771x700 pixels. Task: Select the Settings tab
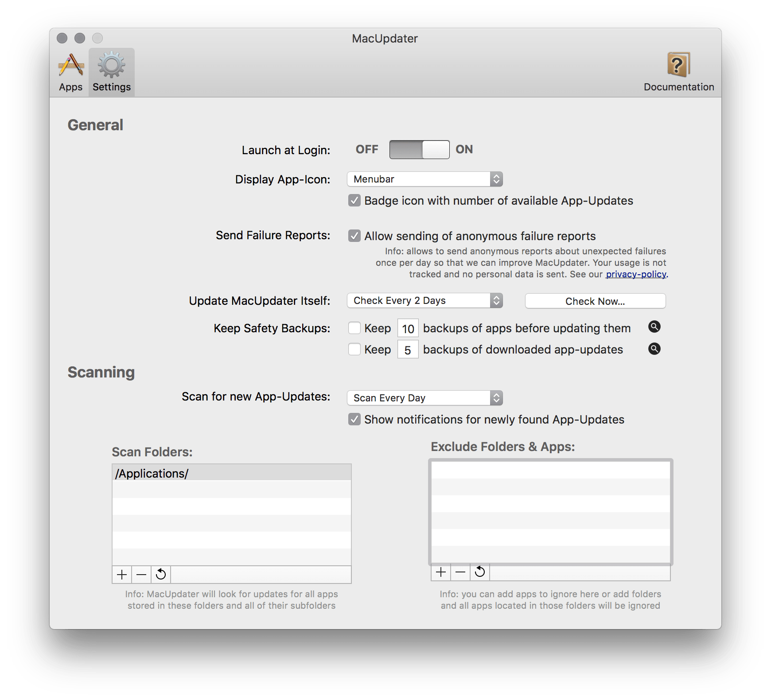pyautogui.click(x=111, y=71)
